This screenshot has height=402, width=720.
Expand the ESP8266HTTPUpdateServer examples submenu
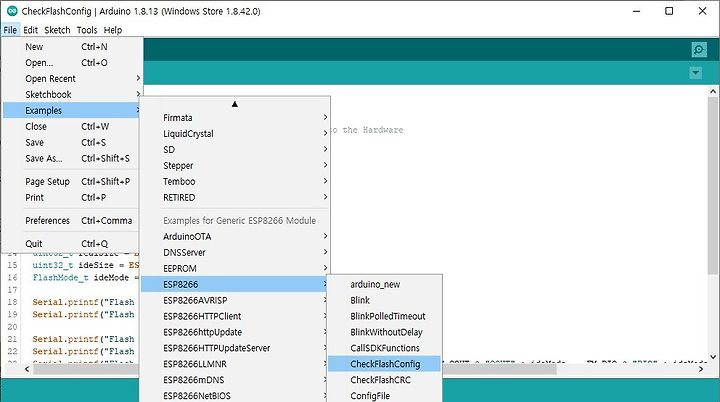tap(235, 348)
